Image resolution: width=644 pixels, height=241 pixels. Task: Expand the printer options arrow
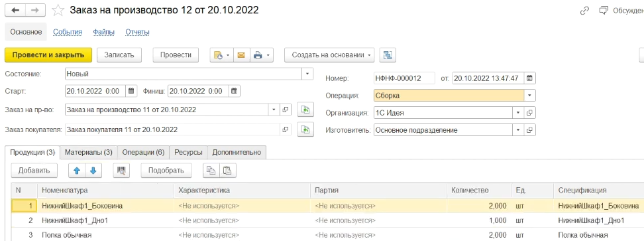pyautogui.click(x=268, y=55)
